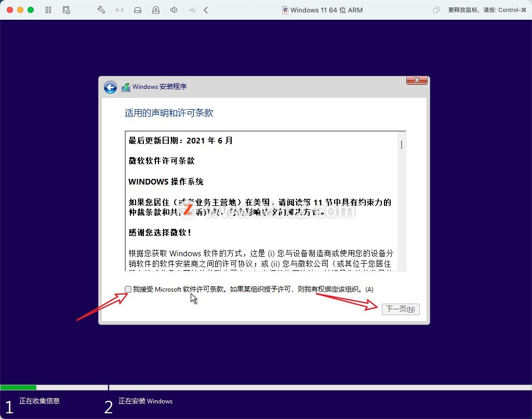Click the window title Windows 11 64 位 ARM
The height and width of the screenshot is (419, 532).
[x=326, y=10]
